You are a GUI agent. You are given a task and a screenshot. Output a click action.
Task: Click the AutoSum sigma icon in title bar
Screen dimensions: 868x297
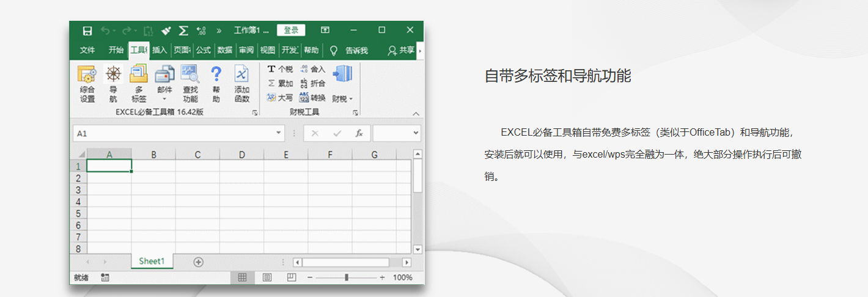[x=183, y=31]
